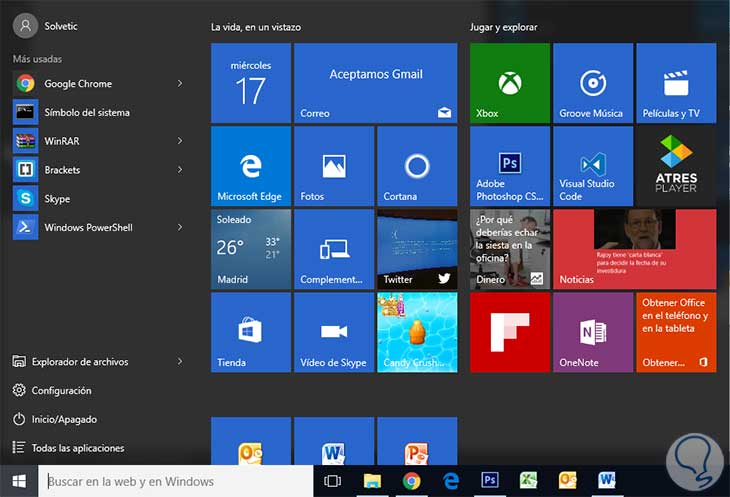
Task: Open the Word tile in the start menu
Action: click(334, 441)
